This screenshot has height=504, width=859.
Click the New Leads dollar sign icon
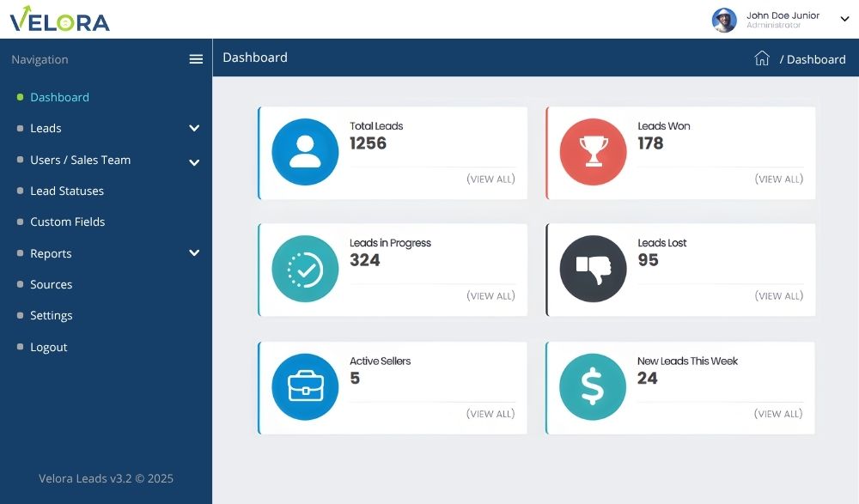[593, 386]
